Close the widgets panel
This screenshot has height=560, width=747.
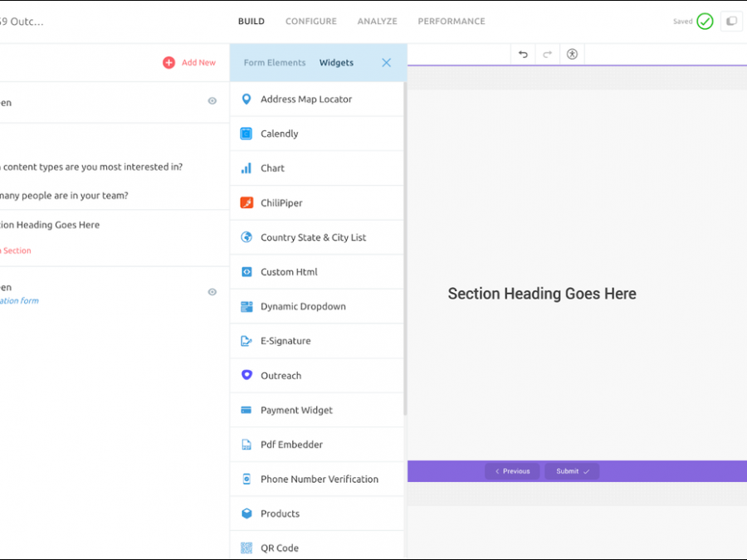(386, 63)
